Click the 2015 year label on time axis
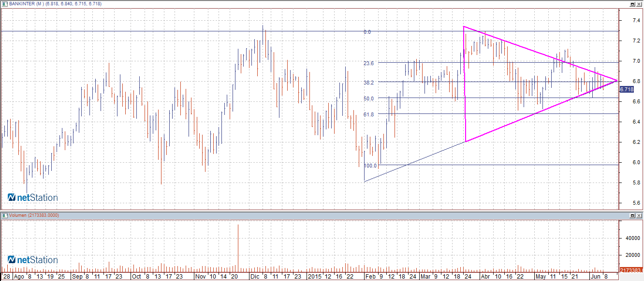 point(315,277)
